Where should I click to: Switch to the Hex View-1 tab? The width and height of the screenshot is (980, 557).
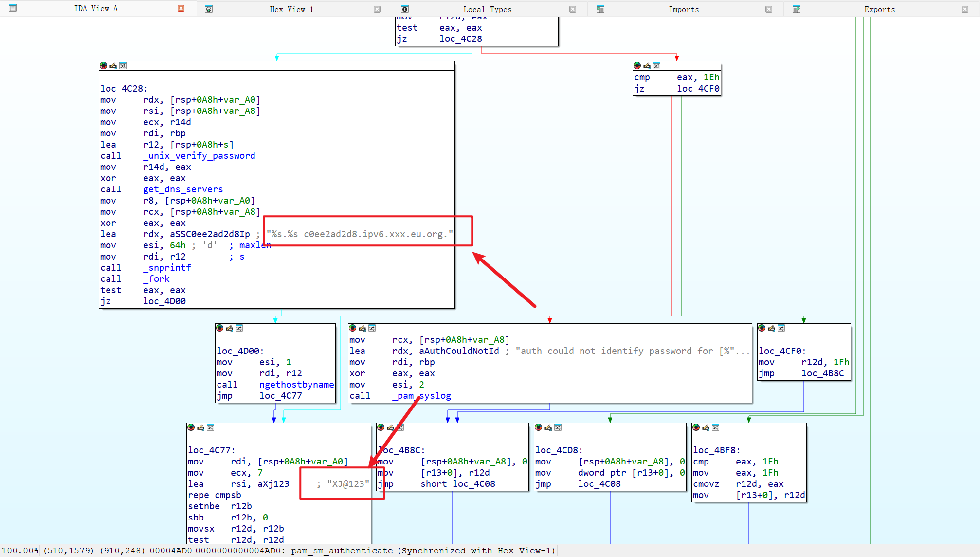point(291,9)
